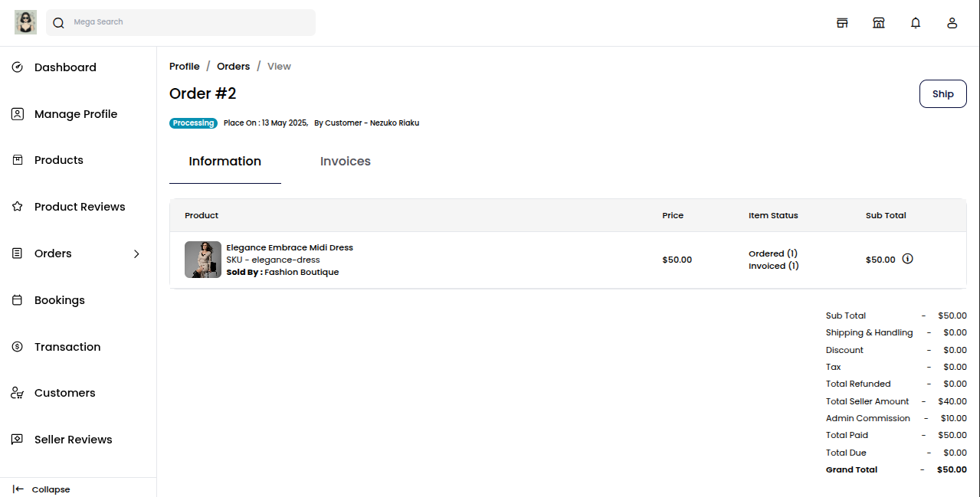This screenshot has height=497, width=980.
Task: Open Seller Reviews in sidebar
Action: tap(73, 440)
